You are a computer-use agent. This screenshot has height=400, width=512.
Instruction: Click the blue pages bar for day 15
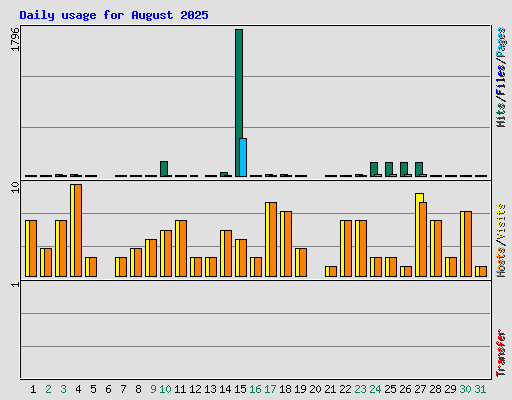click(243, 157)
